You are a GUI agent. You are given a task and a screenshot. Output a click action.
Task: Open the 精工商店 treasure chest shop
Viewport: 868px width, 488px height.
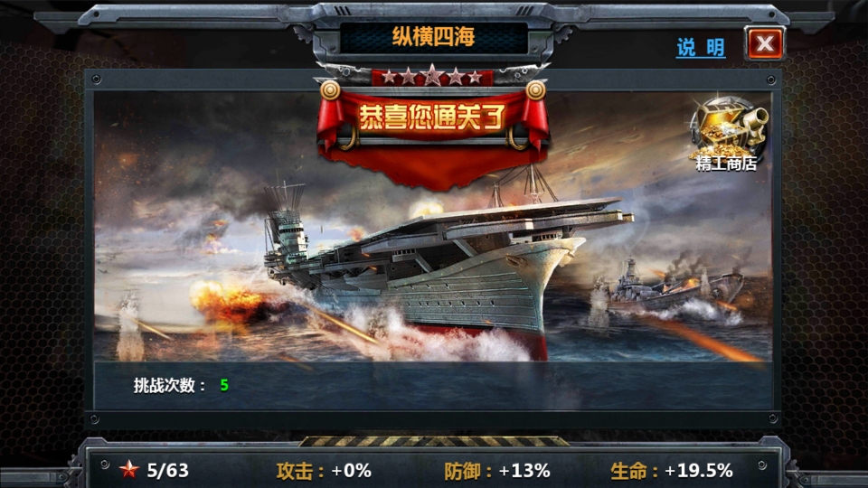tap(727, 134)
